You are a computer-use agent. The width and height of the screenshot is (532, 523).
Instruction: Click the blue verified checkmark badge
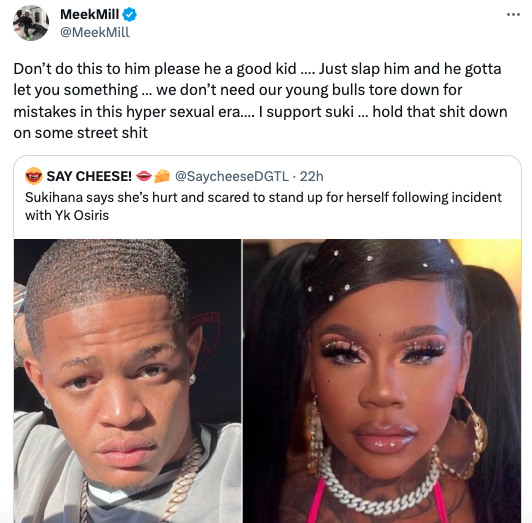(x=130, y=15)
